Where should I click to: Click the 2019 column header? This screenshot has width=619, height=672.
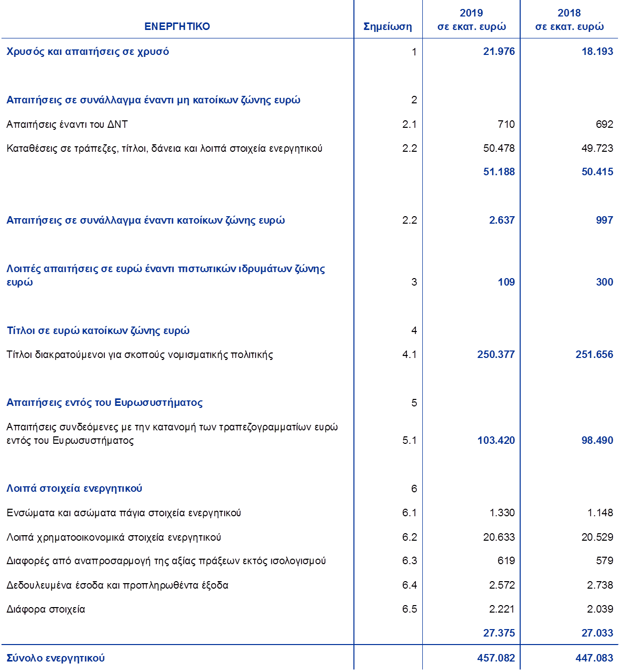471,20
